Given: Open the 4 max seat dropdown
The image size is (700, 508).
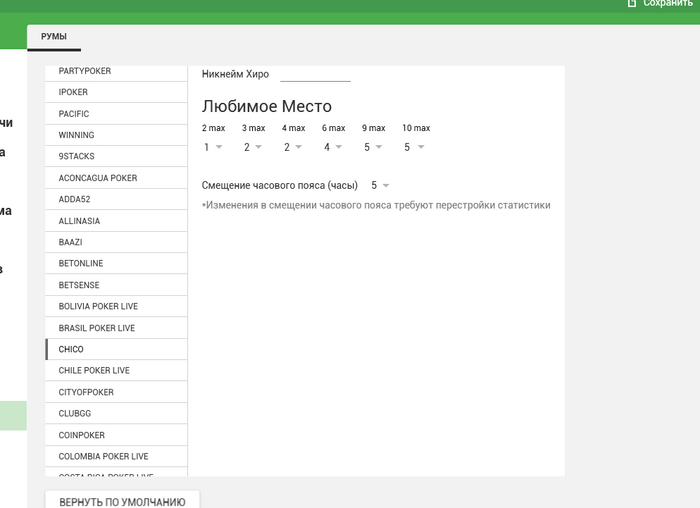Looking at the screenshot, I should tap(293, 147).
